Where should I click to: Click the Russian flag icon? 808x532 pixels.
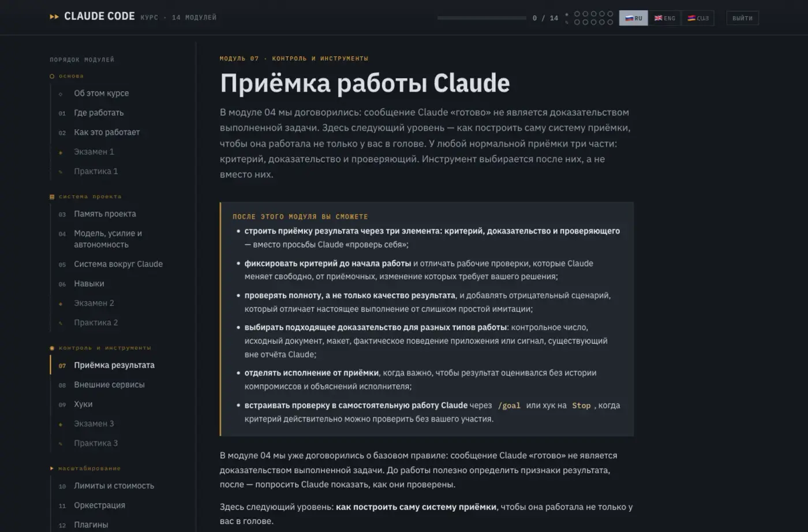(629, 18)
